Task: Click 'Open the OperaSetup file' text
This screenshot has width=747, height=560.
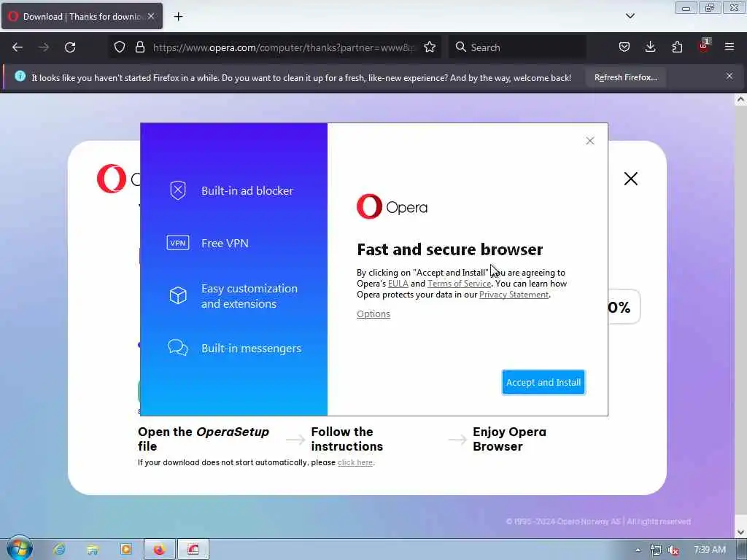Action: pos(204,439)
